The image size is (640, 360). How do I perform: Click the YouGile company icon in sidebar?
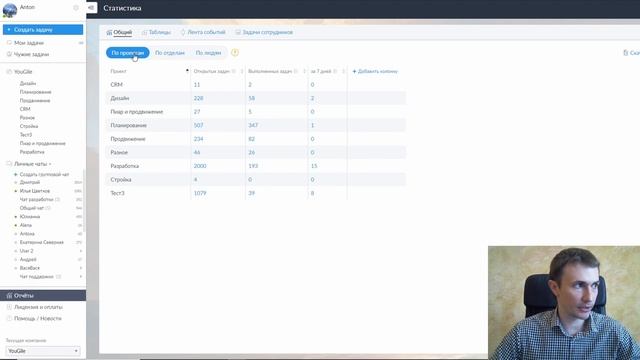coord(9,71)
